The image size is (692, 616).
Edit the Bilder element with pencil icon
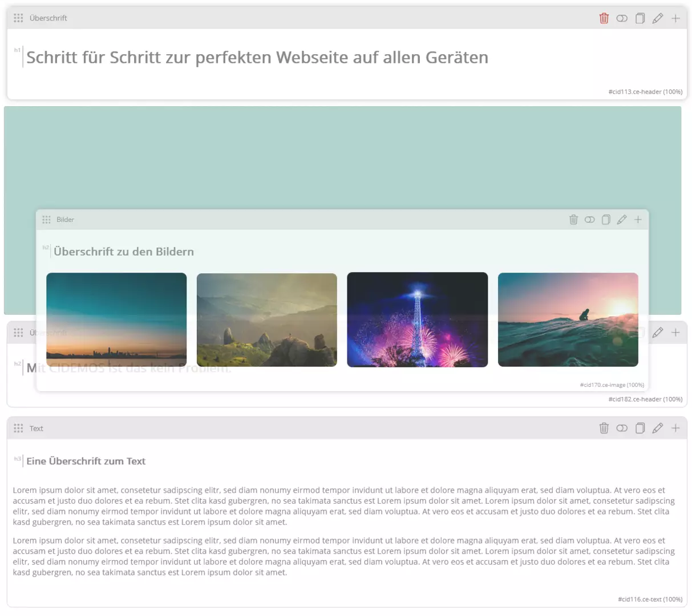(x=622, y=220)
